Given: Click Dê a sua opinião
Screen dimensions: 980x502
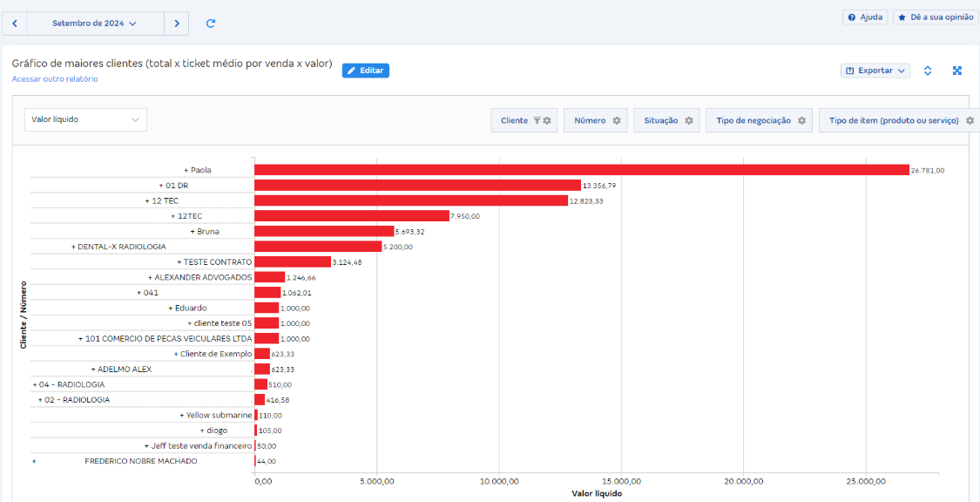Looking at the screenshot, I should (935, 17).
